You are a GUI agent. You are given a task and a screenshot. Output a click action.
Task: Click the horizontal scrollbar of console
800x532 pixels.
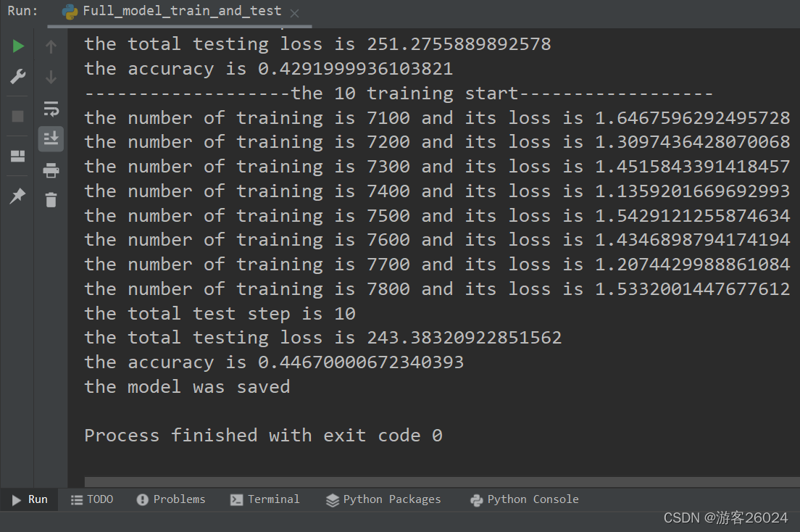click(442, 482)
